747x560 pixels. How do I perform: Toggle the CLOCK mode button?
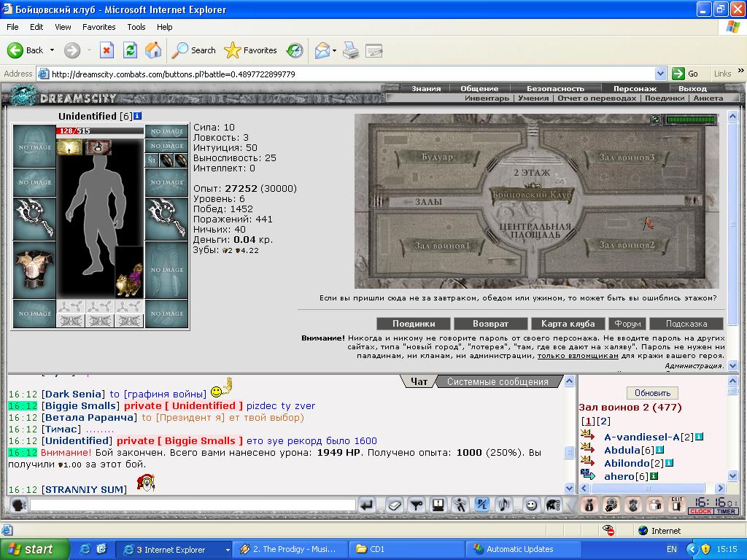click(x=701, y=511)
